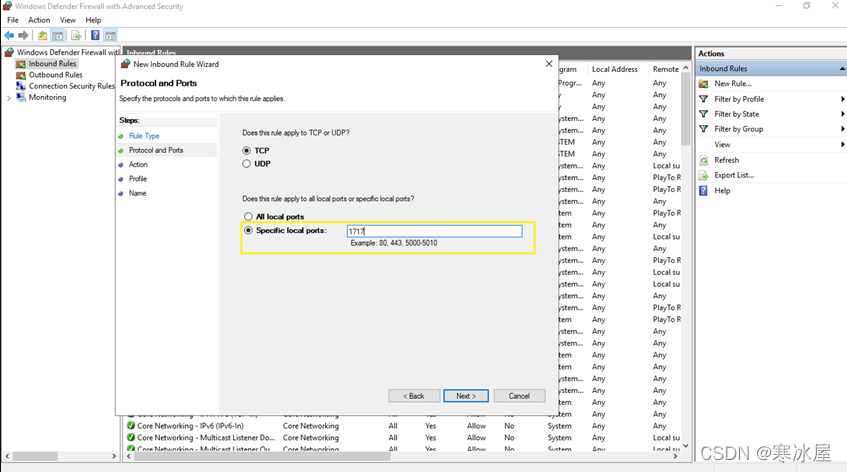Click the Filter by Profile funnel icon

704,99
